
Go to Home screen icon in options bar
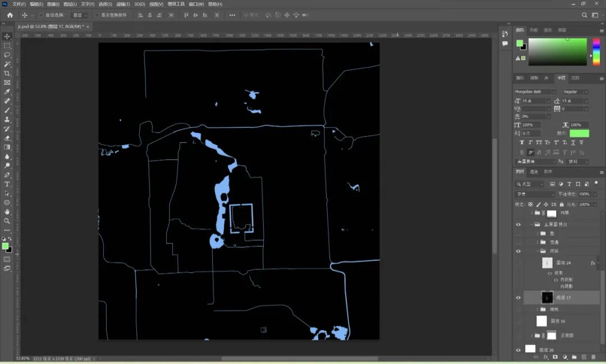coord(10,15)
